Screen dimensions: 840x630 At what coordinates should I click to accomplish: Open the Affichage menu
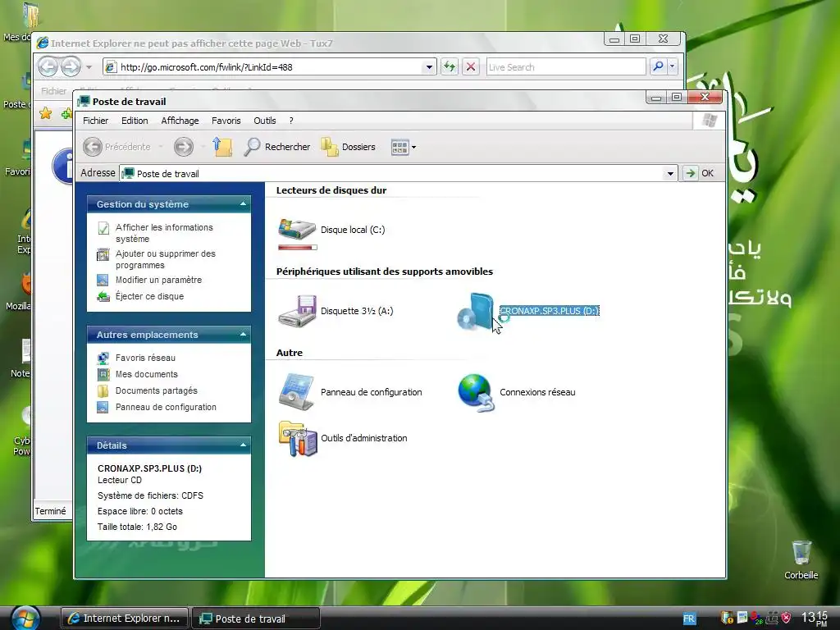tap(180, 121)
